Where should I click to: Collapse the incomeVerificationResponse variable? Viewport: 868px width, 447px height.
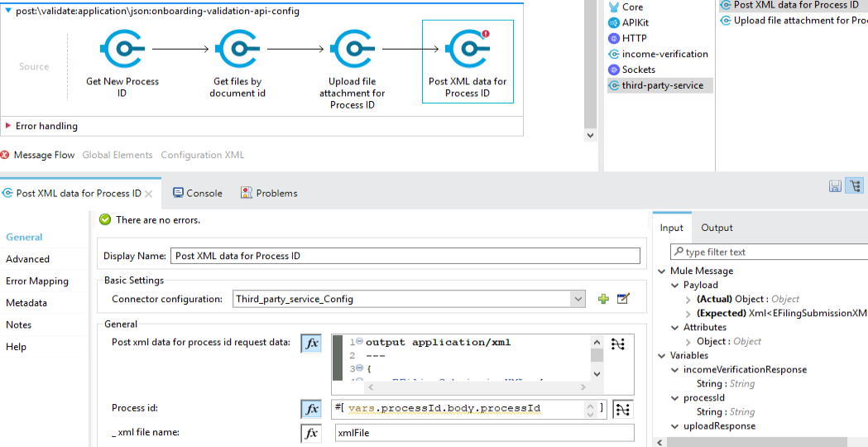click(675, 369)
